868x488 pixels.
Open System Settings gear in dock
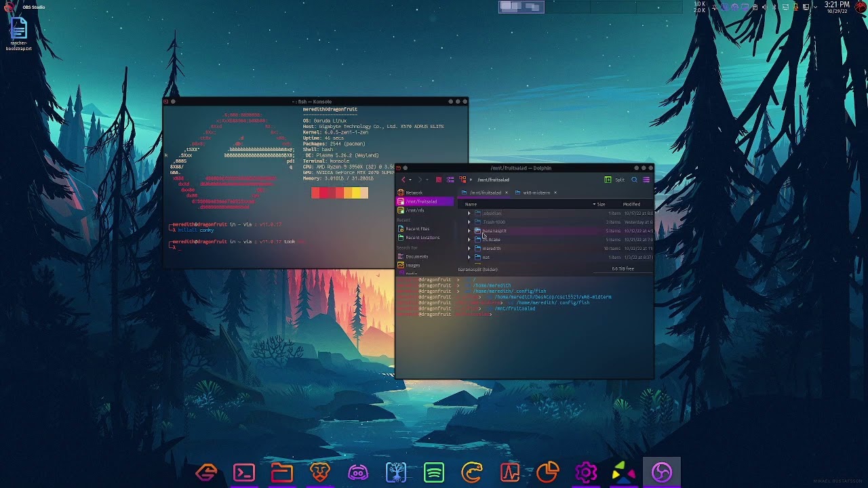(586, 472)
